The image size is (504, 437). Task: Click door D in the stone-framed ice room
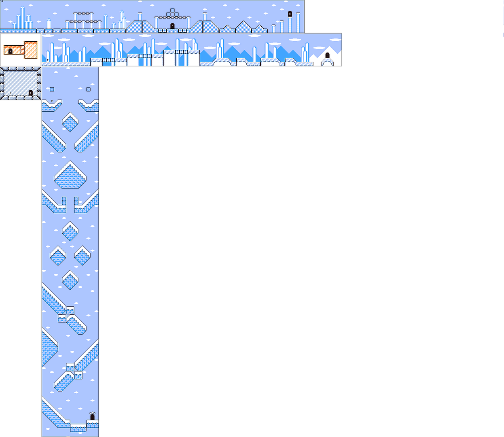tap(31, 93)
